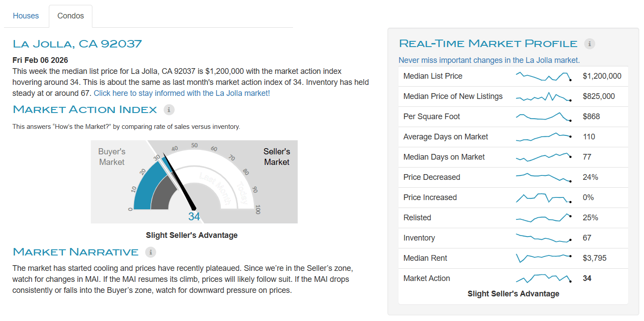Click the Median Price of New Listings sparkline
The height and width of the screenshot is (321, 644).
coord(543,97)
